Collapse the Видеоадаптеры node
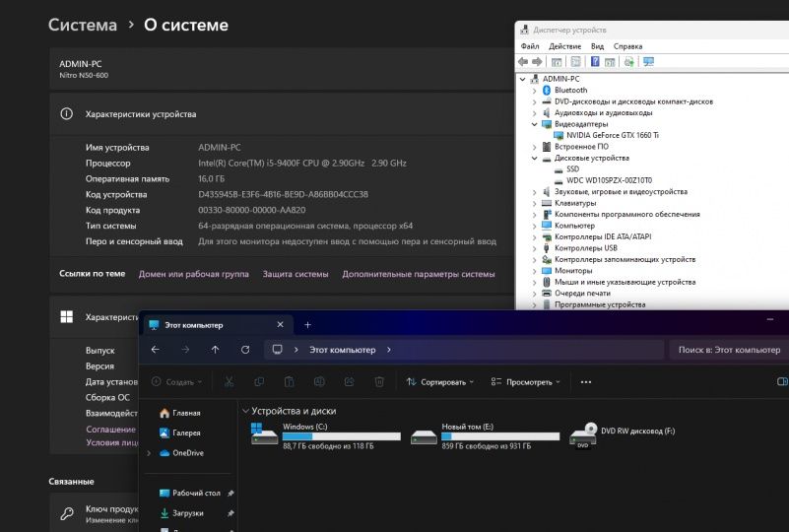The image size is (789, 532). (535, 124)
